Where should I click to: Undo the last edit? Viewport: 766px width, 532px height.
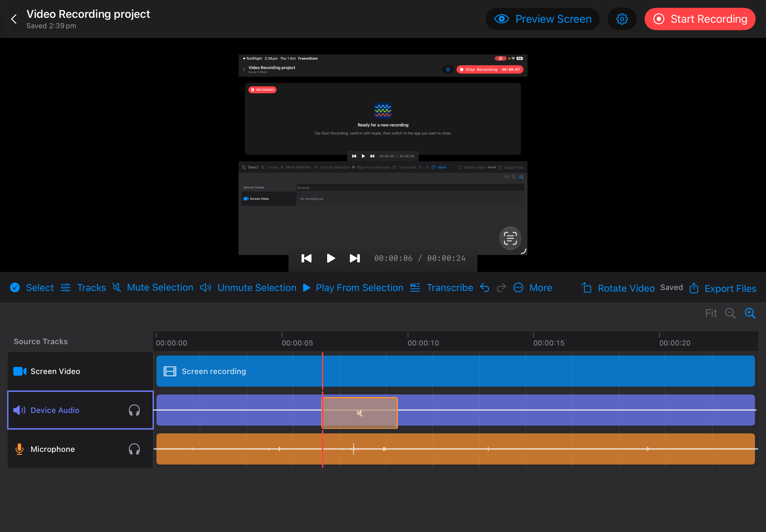485,288
